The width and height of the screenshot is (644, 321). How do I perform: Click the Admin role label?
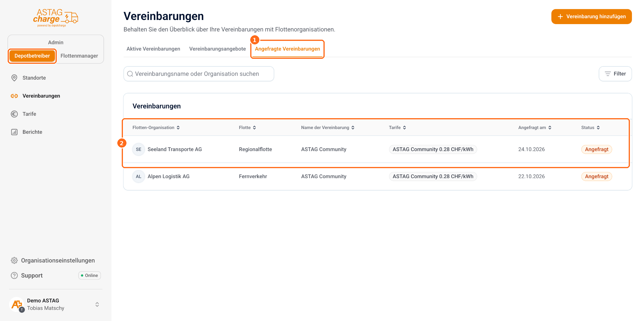[x=56, y=42]
